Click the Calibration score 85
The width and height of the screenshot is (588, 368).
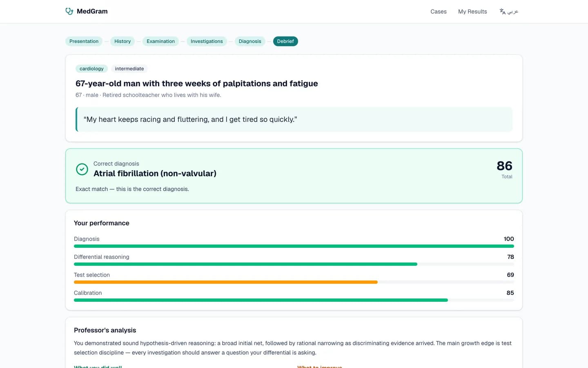pos(510,293)
